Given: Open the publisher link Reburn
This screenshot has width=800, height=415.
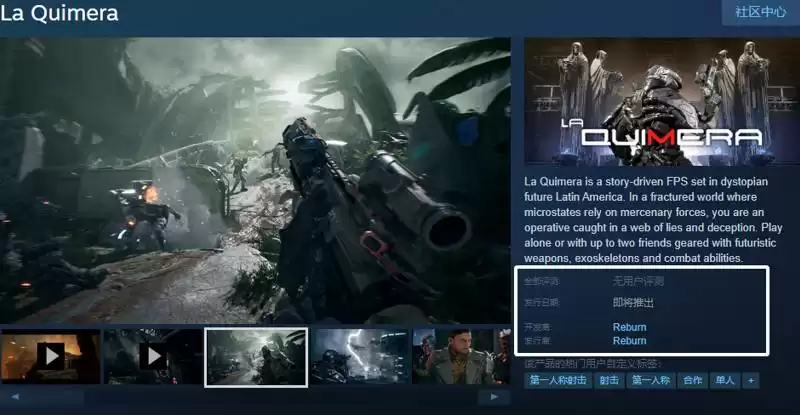Looking at the screenshot, I should [630, 340].
